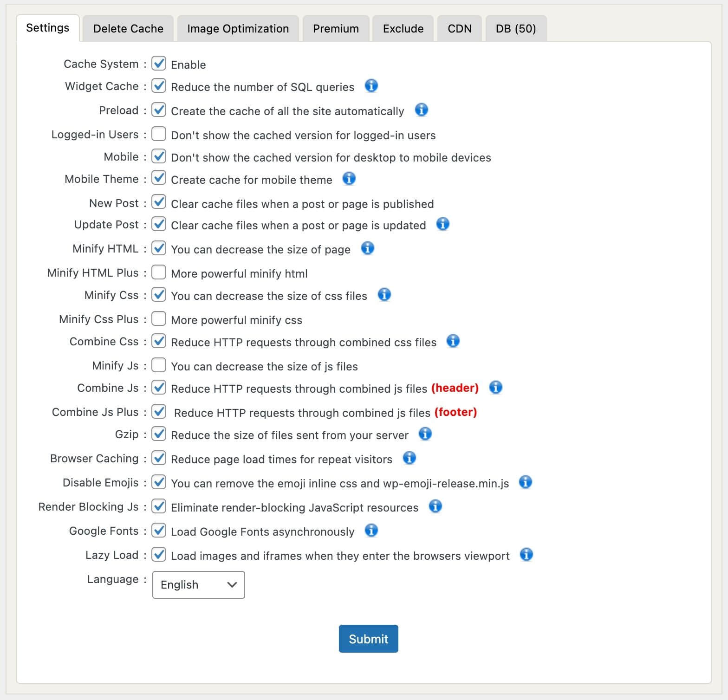Click "Reduce page load times for repeat visitors" text

[x=281, y=460]
